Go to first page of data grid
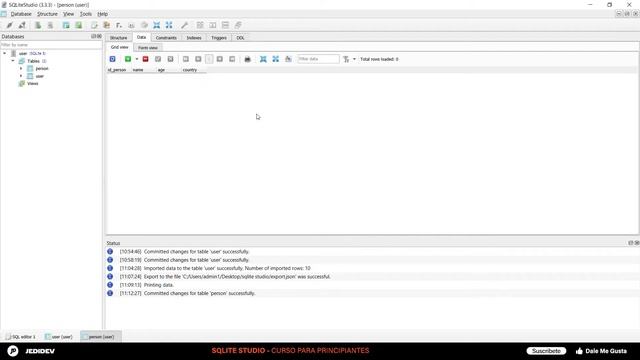 click(x=186, y=59)
